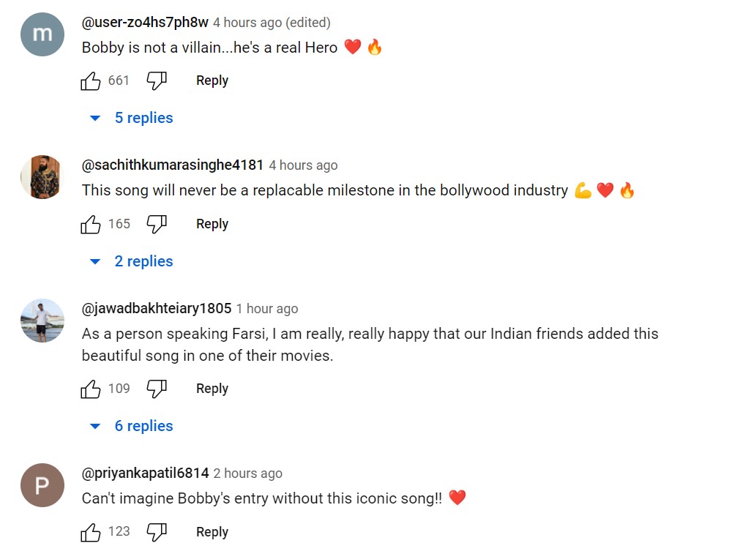This screenshot has height=554, width=756.
Task: Open the @sachithkumarasinghe4181 channel username link
Action: click(x=172, y=165)
